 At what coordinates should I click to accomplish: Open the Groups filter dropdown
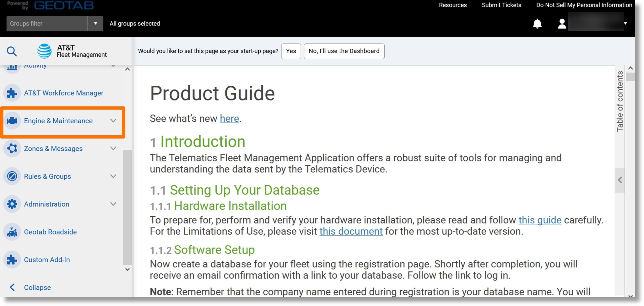click(x=95, y=23)
